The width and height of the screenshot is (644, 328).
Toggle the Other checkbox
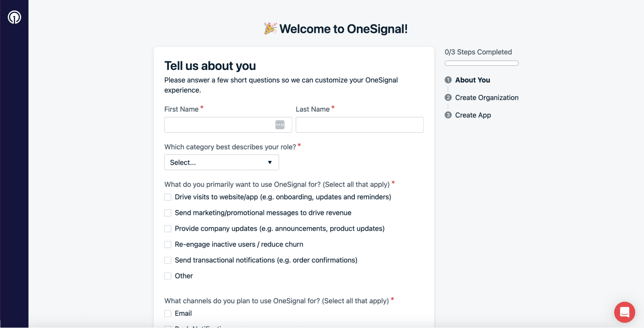[168, 276]
